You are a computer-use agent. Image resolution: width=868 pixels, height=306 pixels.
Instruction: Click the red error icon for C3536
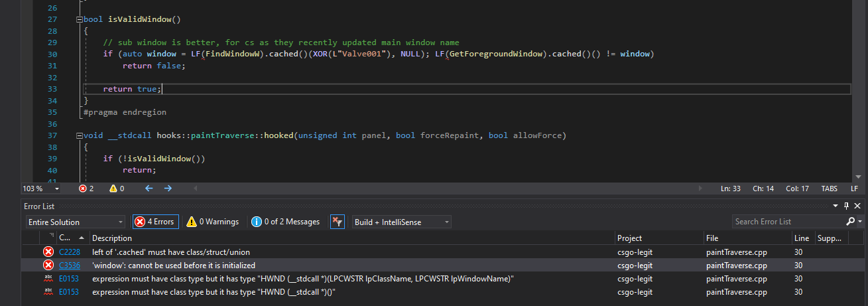pos(48,265)
